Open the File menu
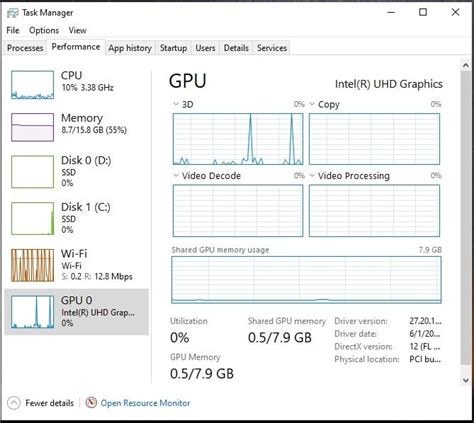This screenshot has height=423, width=474. coord(13,30)
